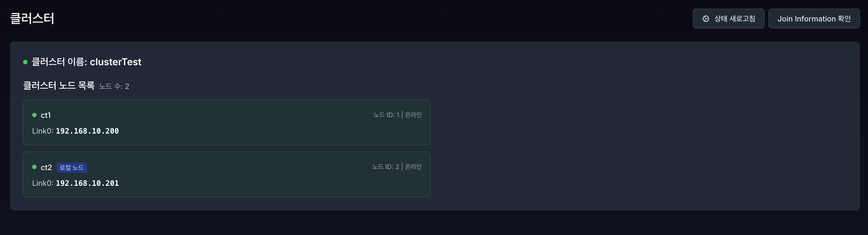Click the gear icon in 상태 새로고침
The width and height of the screenshot is (868, 235).
(706, 19)
